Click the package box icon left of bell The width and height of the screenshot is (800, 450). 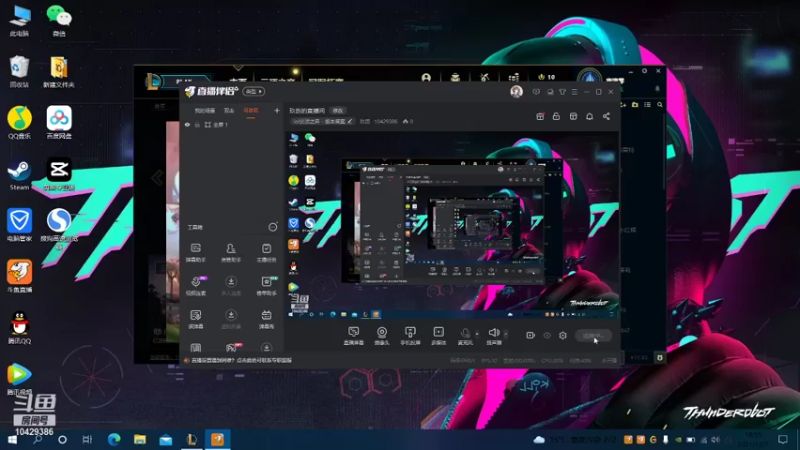pyautogui.click(x=573, y=116)
